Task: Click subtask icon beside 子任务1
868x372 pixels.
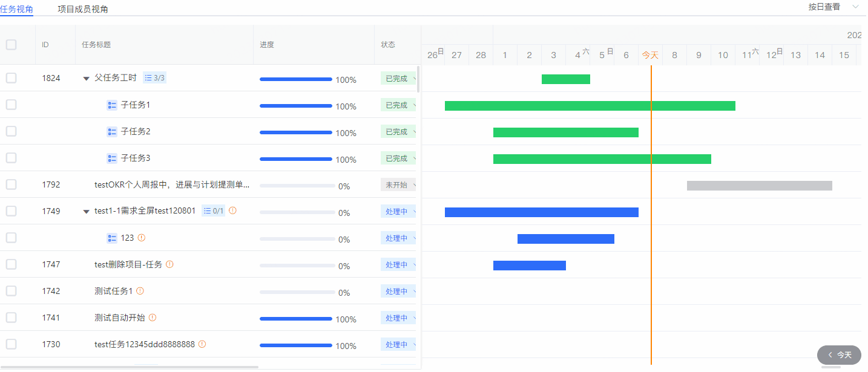Action: (112, 105)
